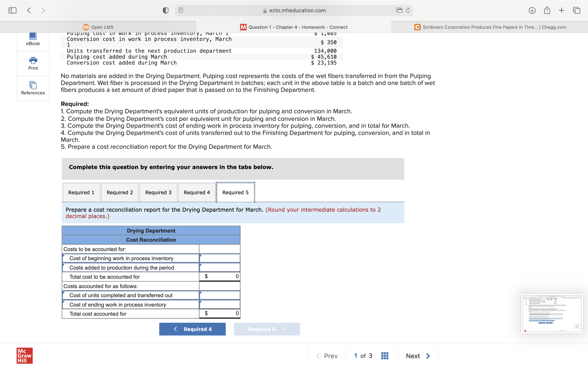Open the reader view page icon

[x=181, y=10]
